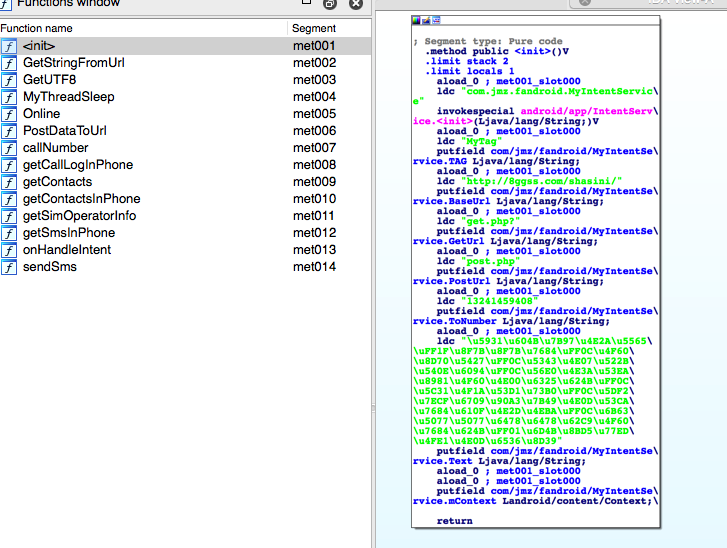Click function icon beside getSmsInPhone
727x548 pixels.
pyautogui.click(x=9, y=233)
